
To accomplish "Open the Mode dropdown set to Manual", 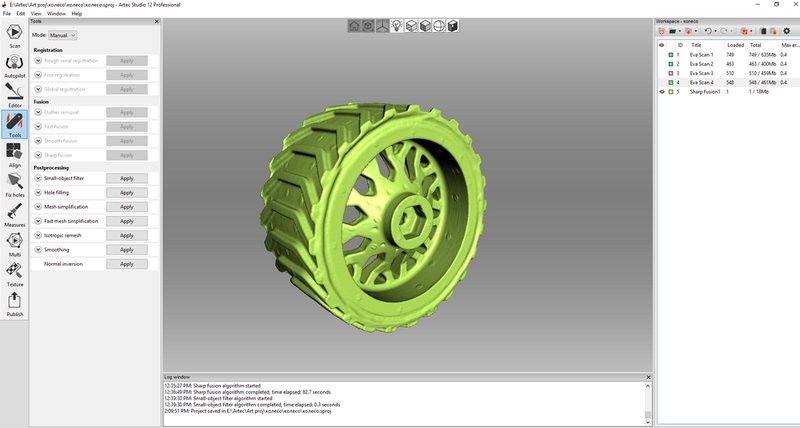I will point(62,35).
